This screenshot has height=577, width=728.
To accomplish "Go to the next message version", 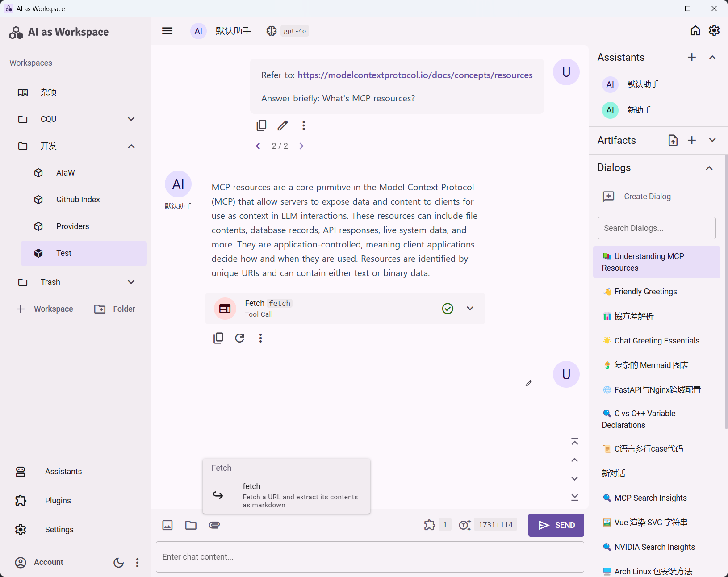I will (x=301, y=146).
